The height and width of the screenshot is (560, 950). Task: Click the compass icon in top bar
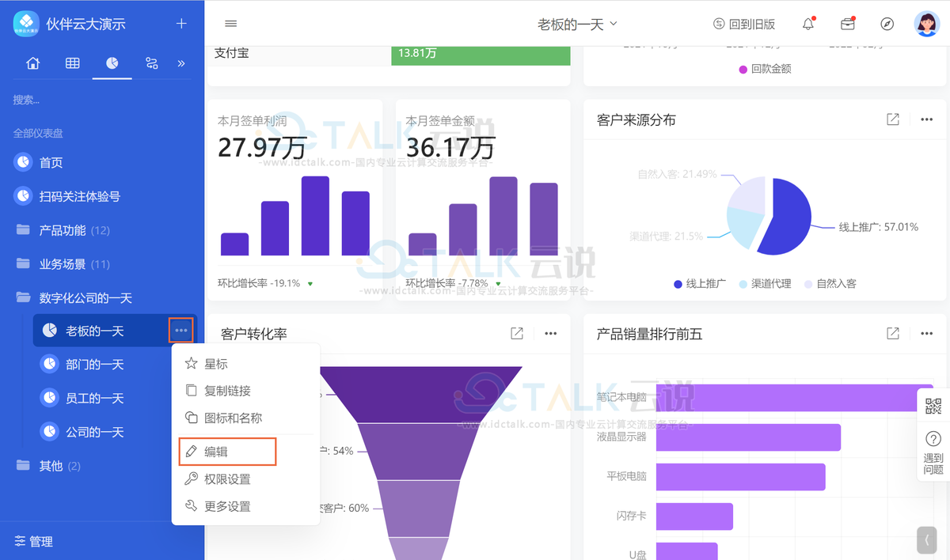click(887, 24)
